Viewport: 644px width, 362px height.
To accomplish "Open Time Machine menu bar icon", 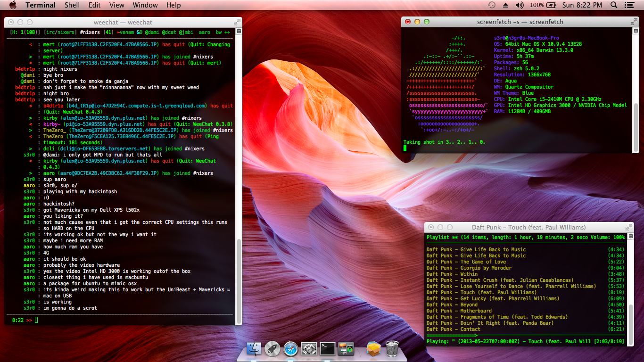I will pos(492,5).
